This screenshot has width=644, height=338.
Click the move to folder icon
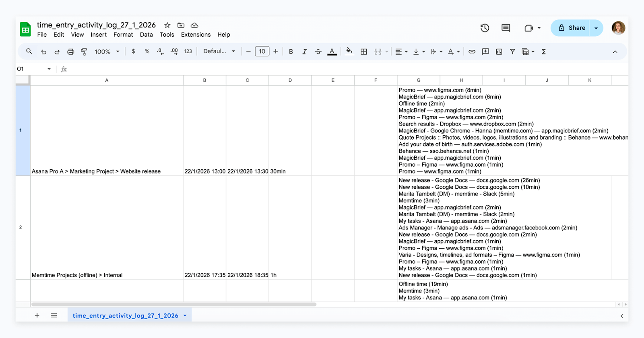(181, 25)
